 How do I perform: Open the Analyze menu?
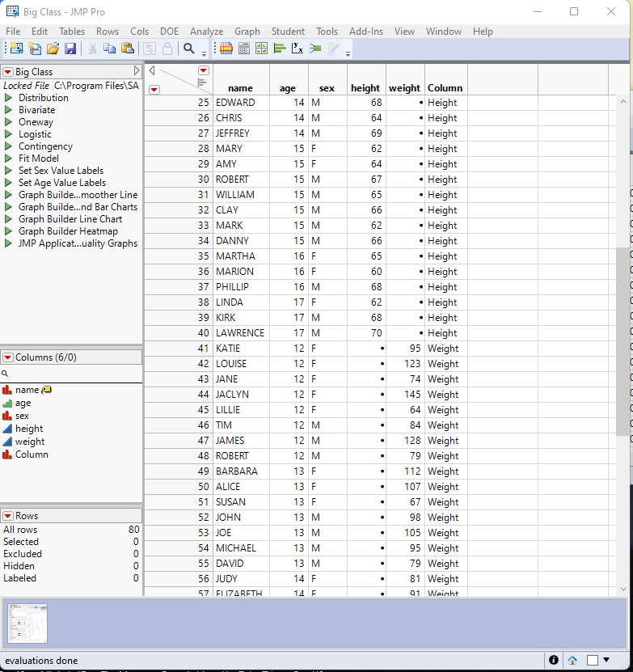click(x=206, y=32)
